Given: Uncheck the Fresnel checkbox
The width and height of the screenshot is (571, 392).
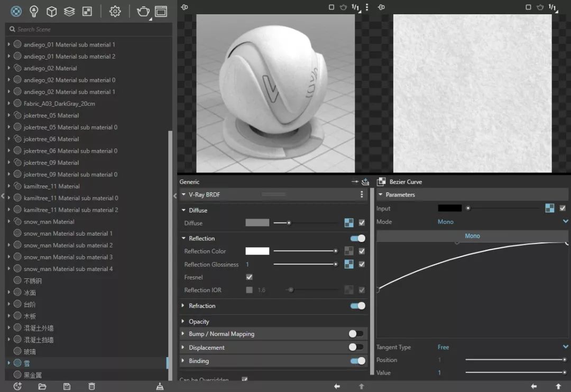Looking at the screenshot, I should click(x=249, y=277).
